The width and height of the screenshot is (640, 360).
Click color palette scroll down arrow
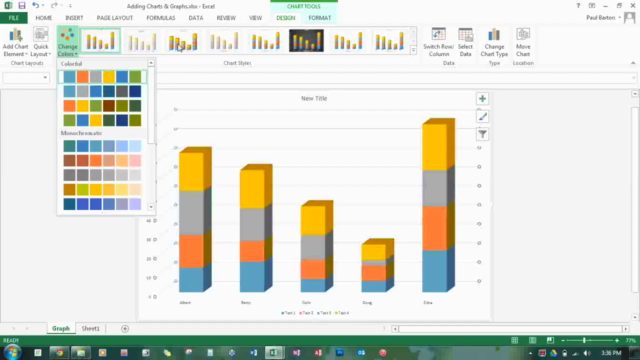coord(151,207)
